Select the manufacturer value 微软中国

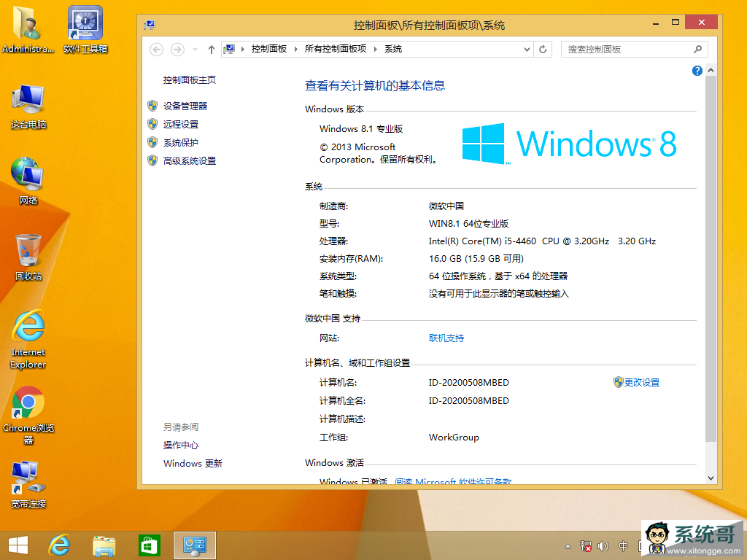click(446, 206)
